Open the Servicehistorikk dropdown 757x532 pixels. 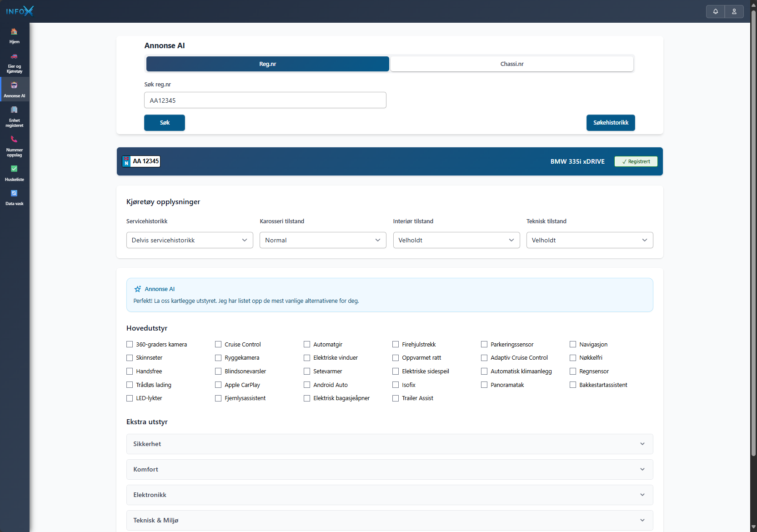click(x=190, y=240)
